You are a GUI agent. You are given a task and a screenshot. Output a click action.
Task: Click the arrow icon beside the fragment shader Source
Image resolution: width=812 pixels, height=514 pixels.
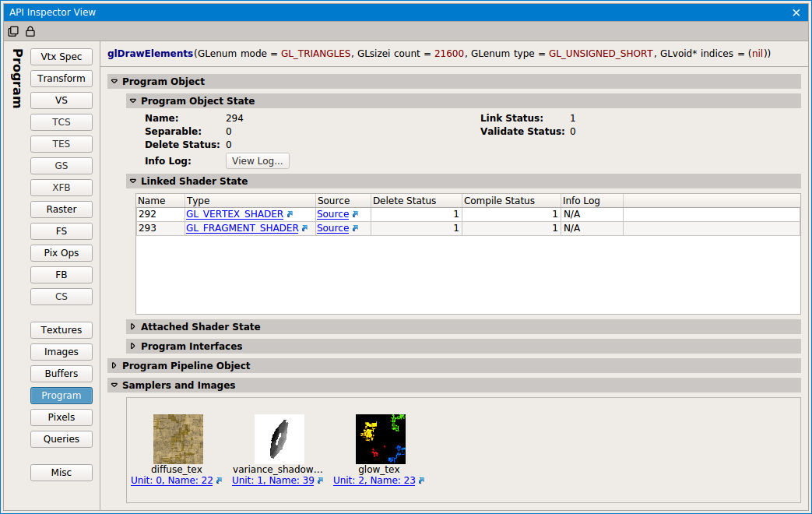[x=355, y=228]
